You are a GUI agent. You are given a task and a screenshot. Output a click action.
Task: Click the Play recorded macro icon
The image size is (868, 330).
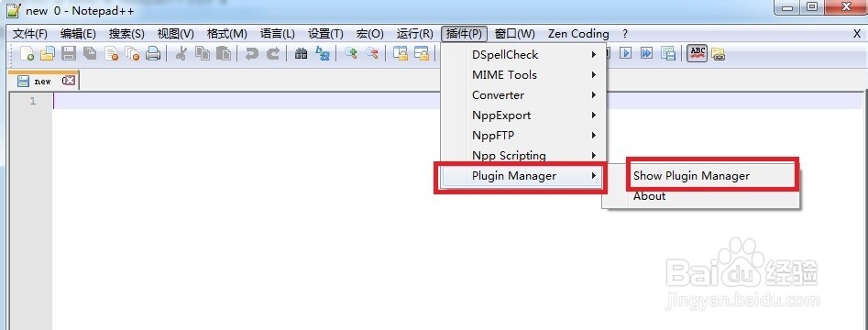click(x=625, y=54)
